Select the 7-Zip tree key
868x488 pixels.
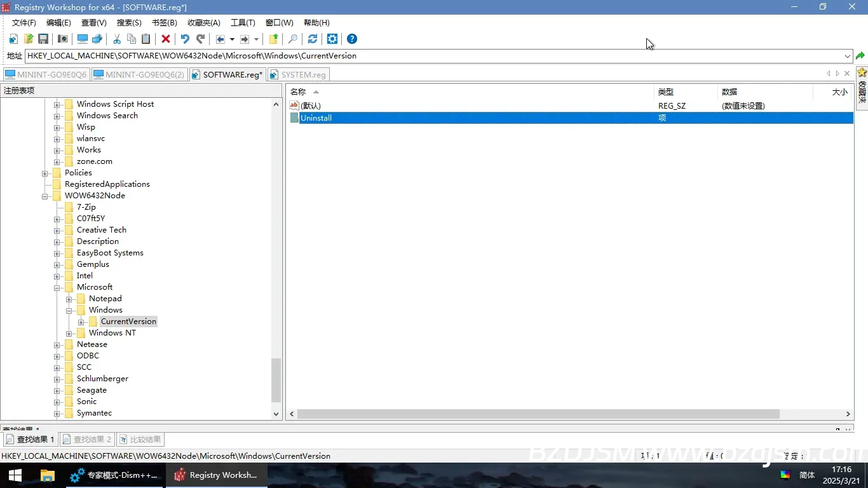pos(86,207)
